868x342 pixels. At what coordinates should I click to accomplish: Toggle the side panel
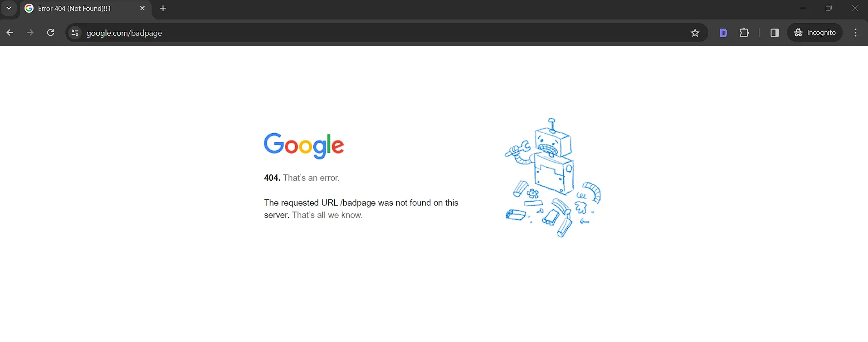(775, 33)
